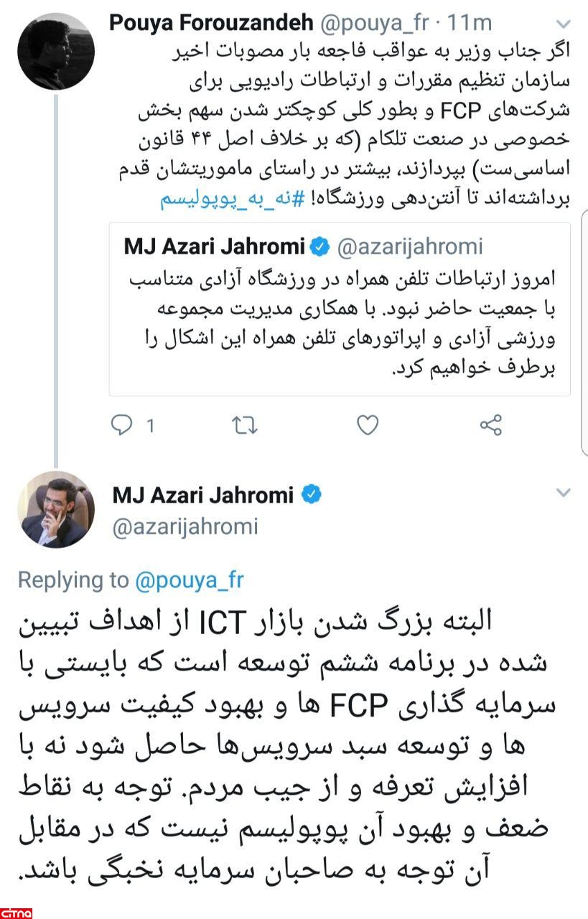The height and width of the screenshot is (919, 588).
Task: Click the Pouya Forouzandeh display name
Action: [x=210, y=23]
